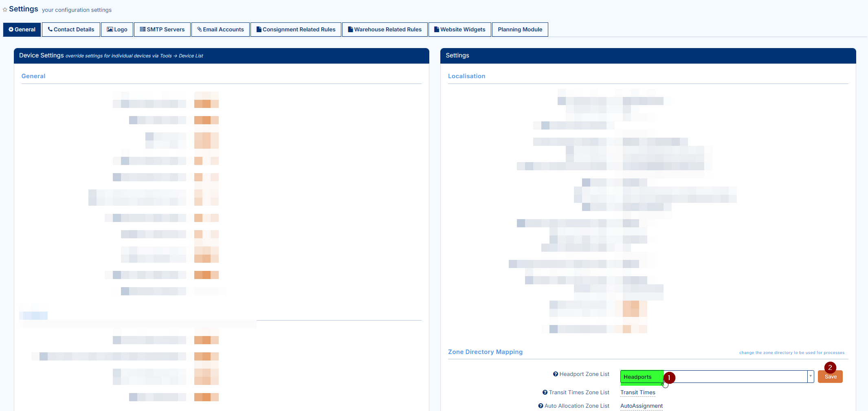Click the AutoAssignment value link
The image size is (868, 411).
click(641, 406)
